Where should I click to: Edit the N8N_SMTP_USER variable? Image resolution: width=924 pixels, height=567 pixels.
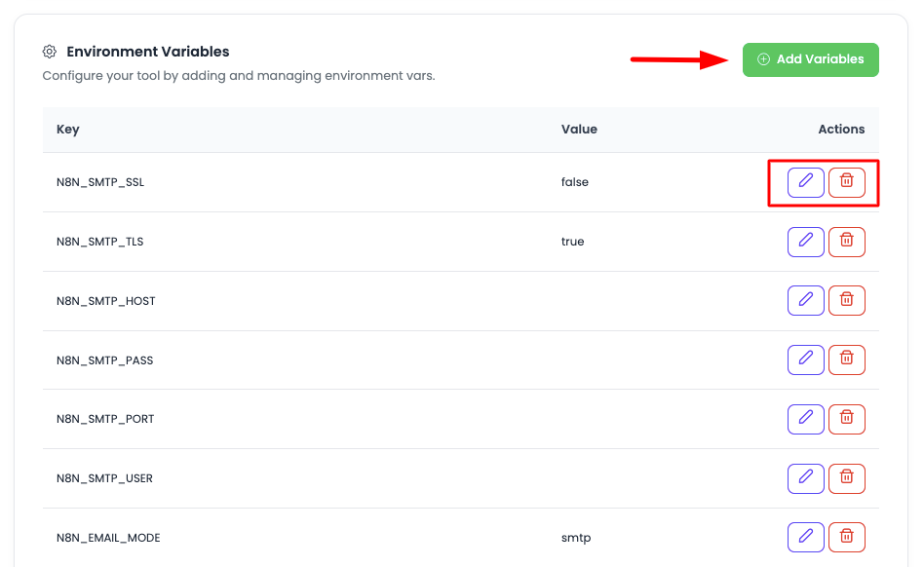coord(805,477)
